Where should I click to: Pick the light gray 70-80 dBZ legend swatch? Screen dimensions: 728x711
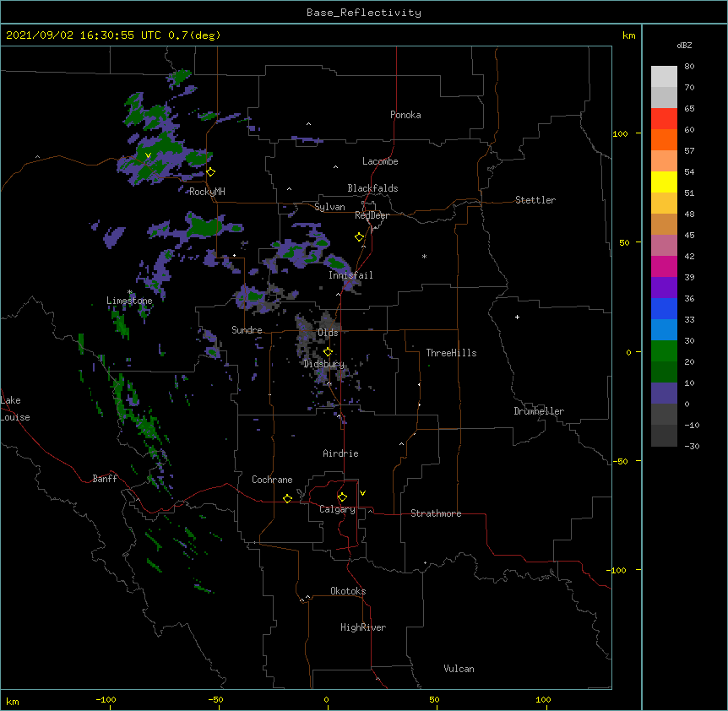[x=664, y=77]
